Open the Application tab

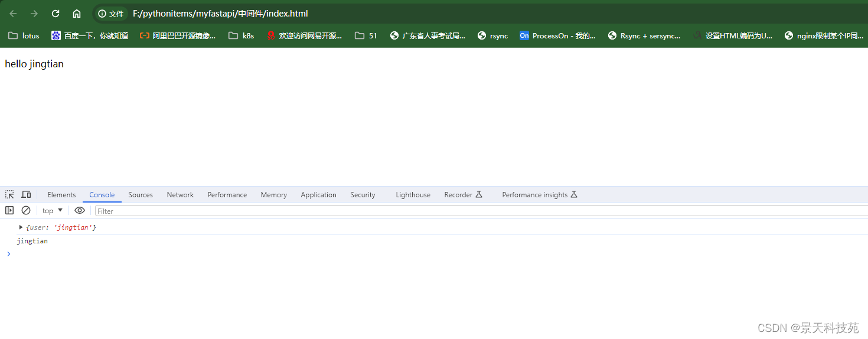point(318,195)
